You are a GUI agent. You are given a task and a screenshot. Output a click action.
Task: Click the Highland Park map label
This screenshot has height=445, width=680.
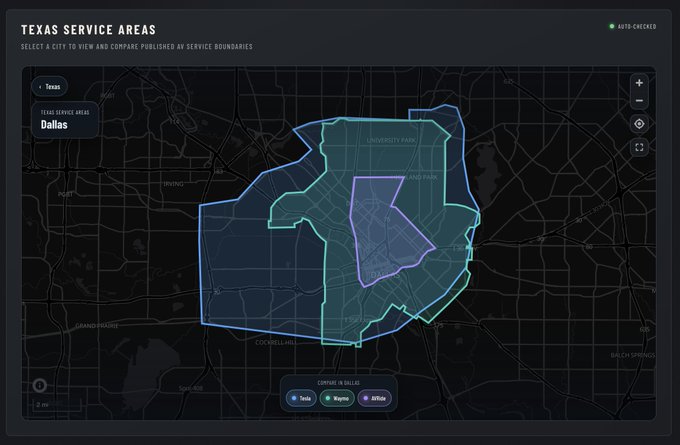tap(415, 177)
